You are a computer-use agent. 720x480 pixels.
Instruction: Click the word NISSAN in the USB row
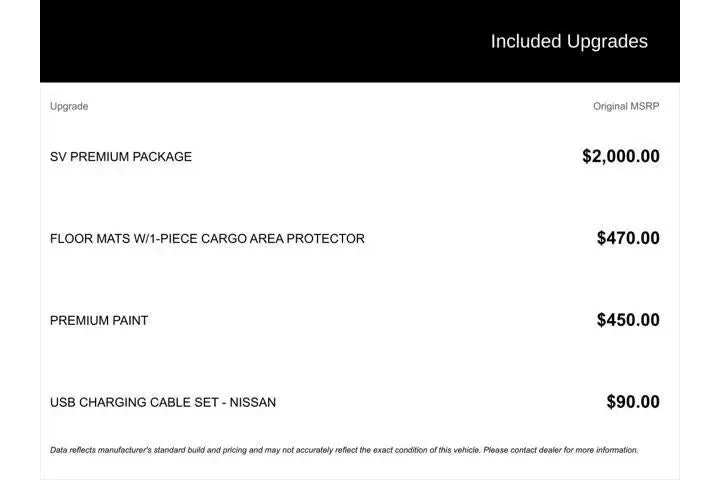click(253, 403)
